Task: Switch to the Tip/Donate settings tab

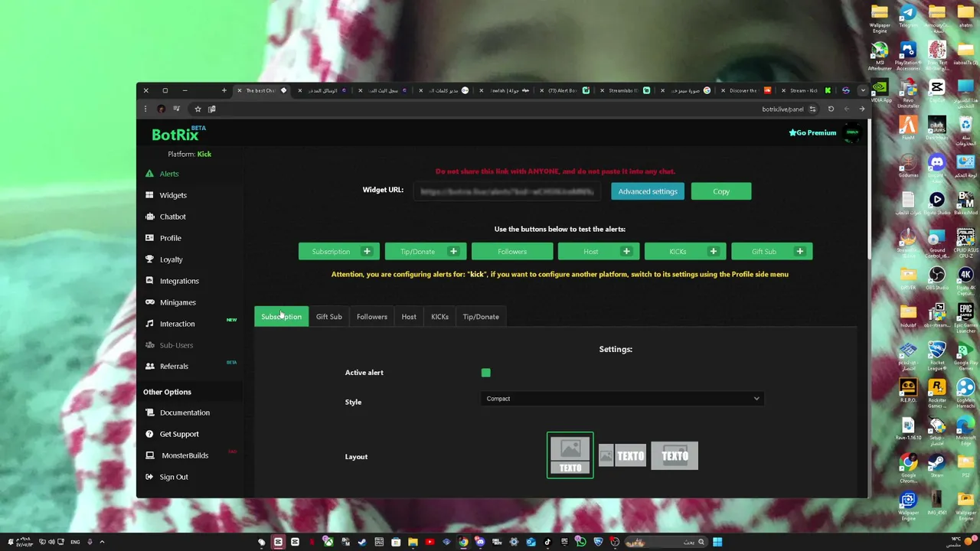Action: tap(481, 317)
